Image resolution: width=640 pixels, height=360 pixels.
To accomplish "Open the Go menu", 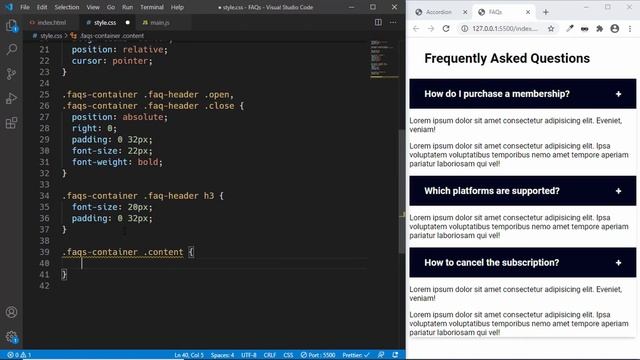I will coord(111,7).
